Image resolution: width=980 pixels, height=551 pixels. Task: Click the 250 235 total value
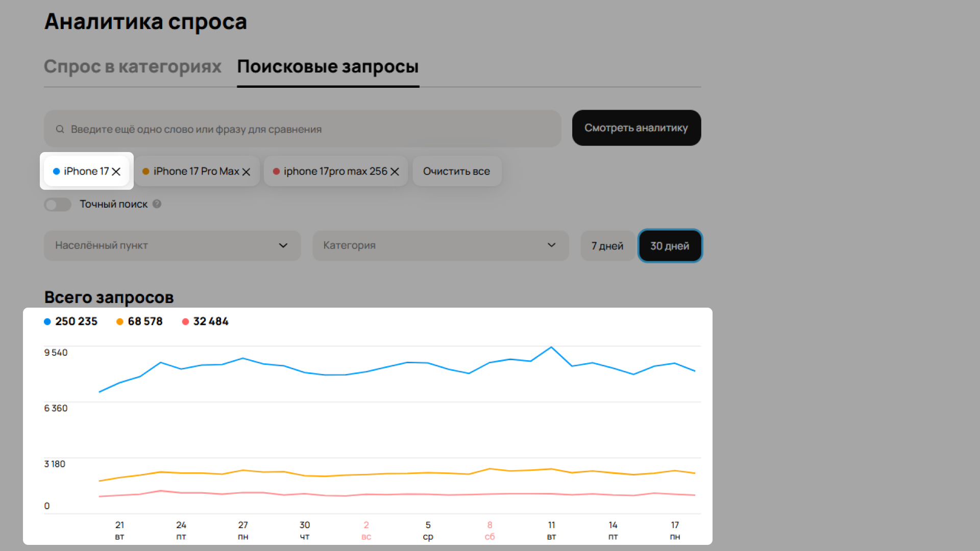coord(76,321)
